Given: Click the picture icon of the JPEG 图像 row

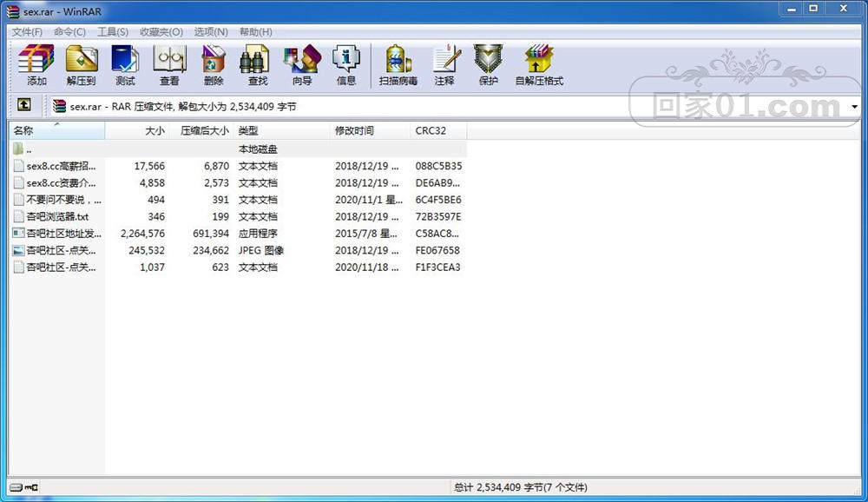Looking at the screenshot, I should pos(19,250).
